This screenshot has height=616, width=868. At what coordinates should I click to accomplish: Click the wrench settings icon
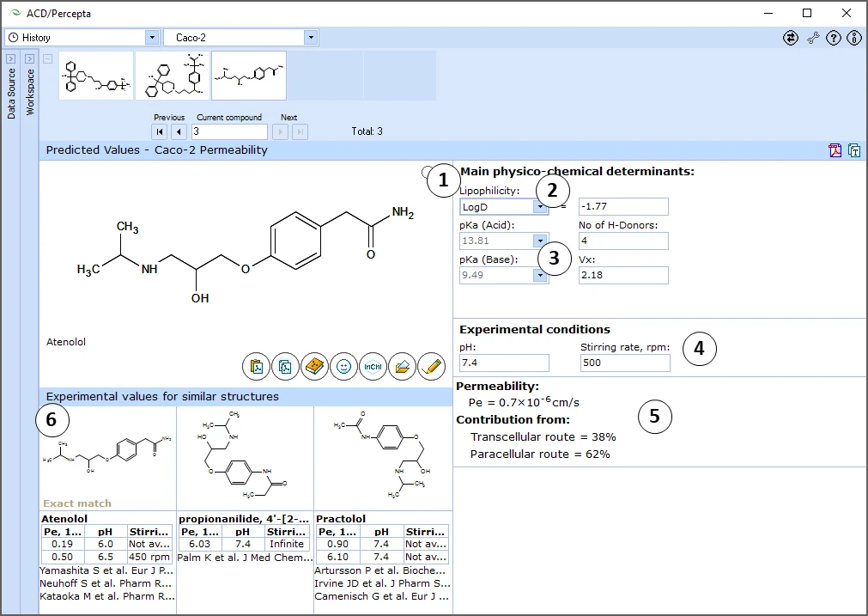pos(813,38)
